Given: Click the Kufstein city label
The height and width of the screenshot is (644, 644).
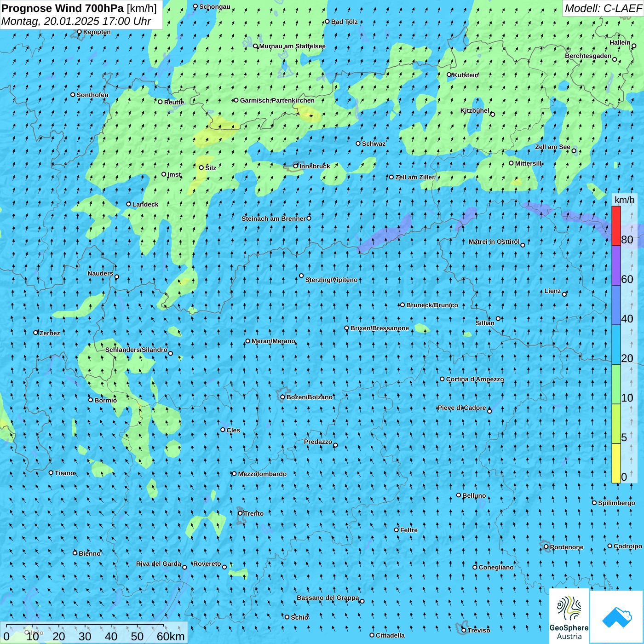Looking at the screenshot, I should [x=466, y=75].
